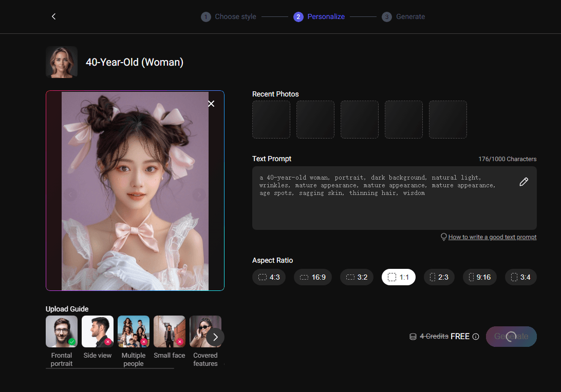Open How to write a good text prompt
The image size is (561, 392).
point(492,237)
